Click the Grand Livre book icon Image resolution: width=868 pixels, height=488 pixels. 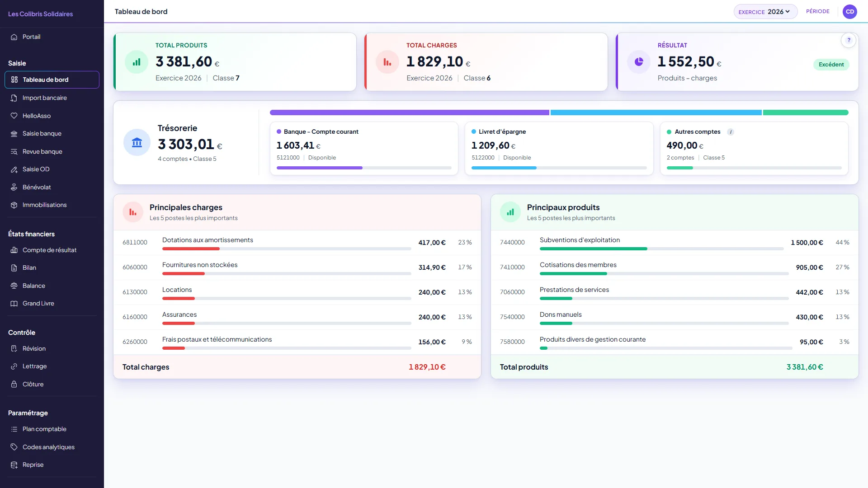(14, 304)
